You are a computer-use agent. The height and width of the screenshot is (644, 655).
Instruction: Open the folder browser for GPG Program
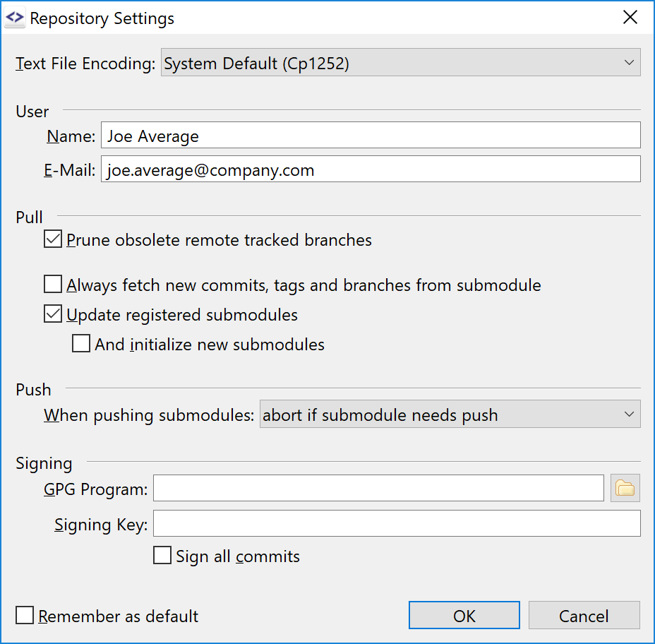coord(625,488)
